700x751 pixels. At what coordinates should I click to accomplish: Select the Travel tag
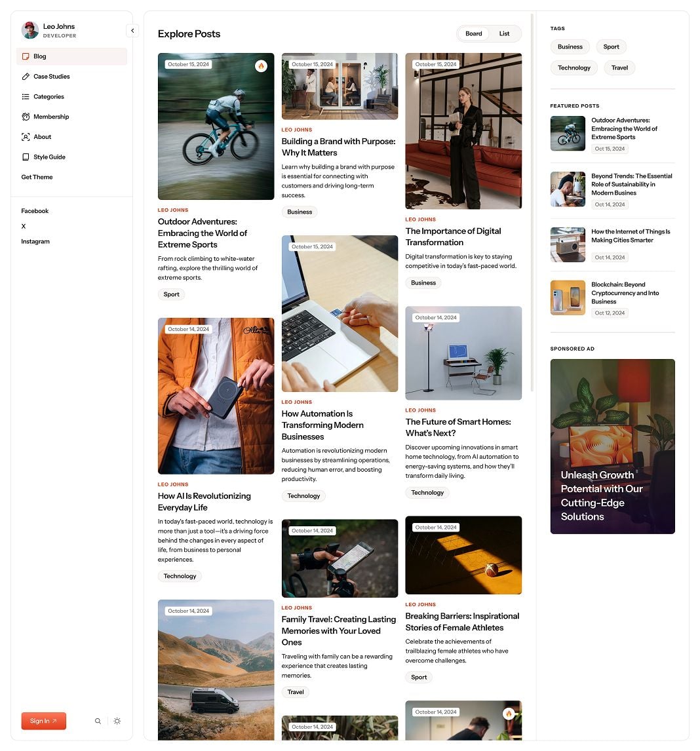click(x=619, y=68)
